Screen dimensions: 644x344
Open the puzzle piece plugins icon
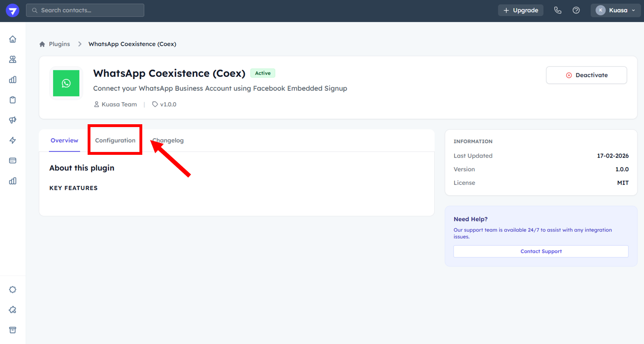point(13,310)
